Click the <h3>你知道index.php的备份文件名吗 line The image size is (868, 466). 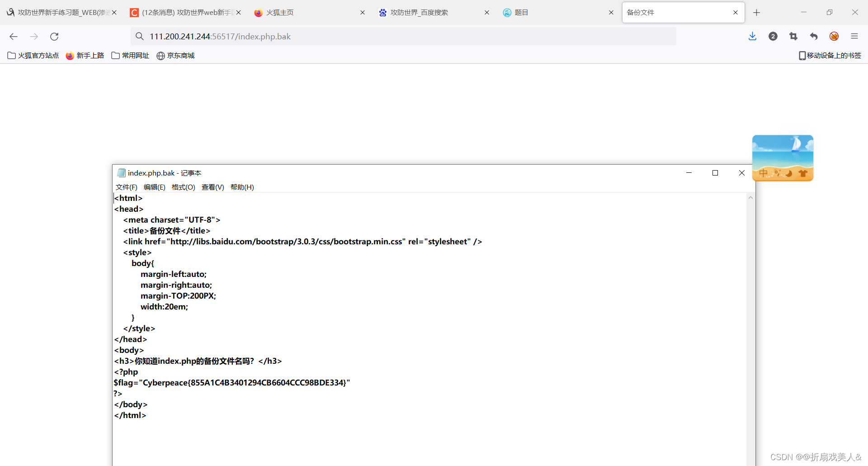[198, 361]
